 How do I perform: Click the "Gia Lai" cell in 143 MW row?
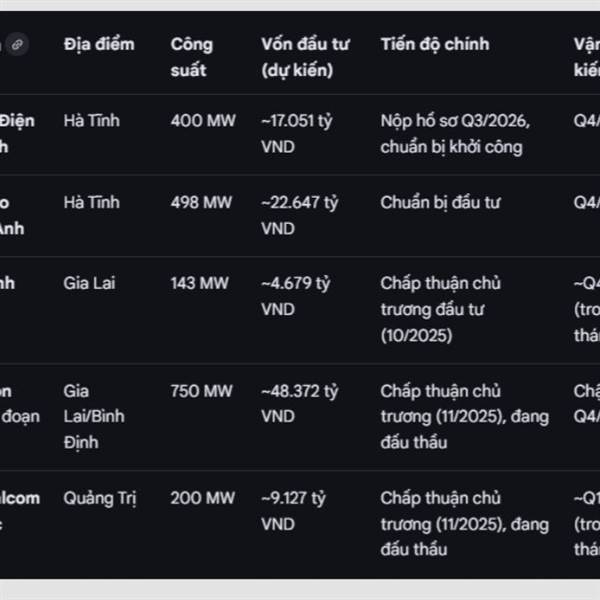(89, 283)
